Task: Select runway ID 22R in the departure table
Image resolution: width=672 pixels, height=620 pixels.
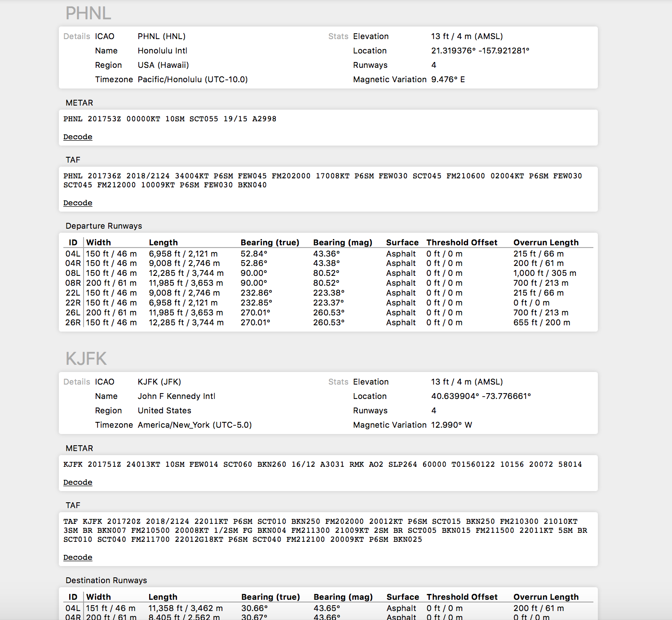Action: click(x=73, y=303)
